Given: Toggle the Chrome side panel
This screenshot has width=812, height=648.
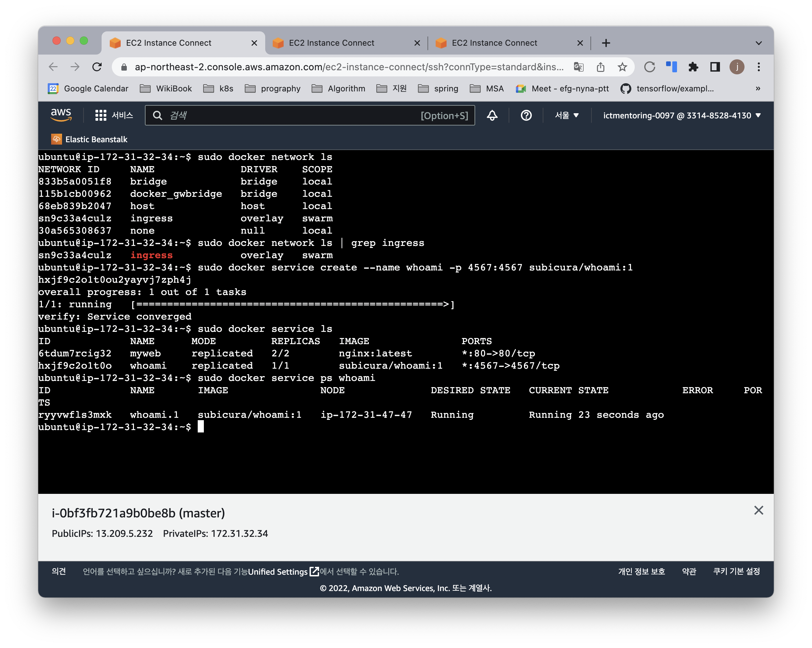Looking at the screenshot, I should pyautogui.click(x=715, y=67).
